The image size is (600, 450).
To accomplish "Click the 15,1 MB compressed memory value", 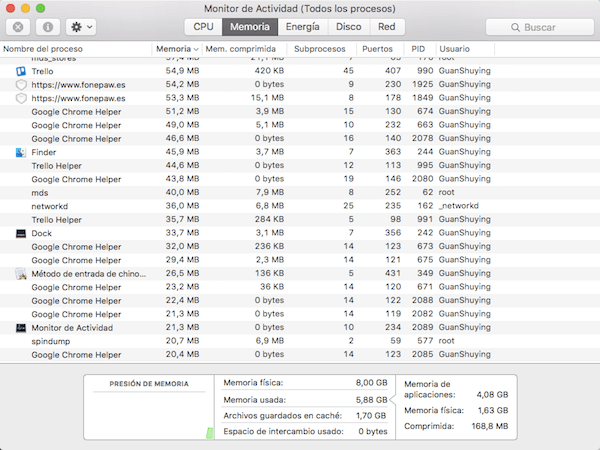I will [267, 98].
